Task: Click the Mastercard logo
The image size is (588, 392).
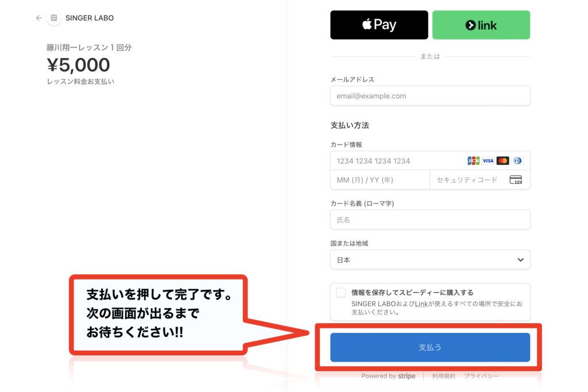Action: 502,161
